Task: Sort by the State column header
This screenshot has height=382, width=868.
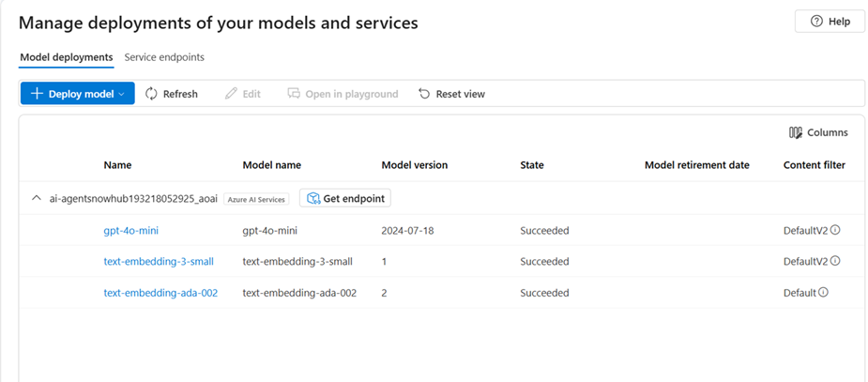Action: pos(532,165)
